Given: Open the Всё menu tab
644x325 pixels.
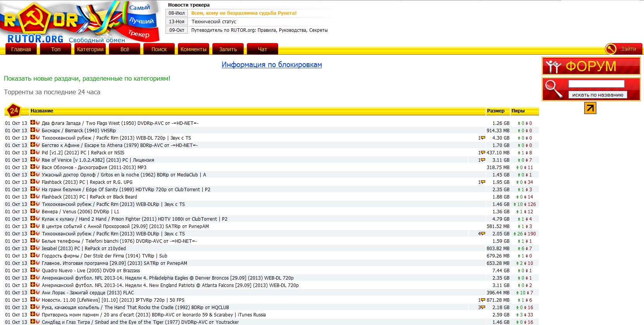Looking at the screenshot, I should tap(125, 49).
